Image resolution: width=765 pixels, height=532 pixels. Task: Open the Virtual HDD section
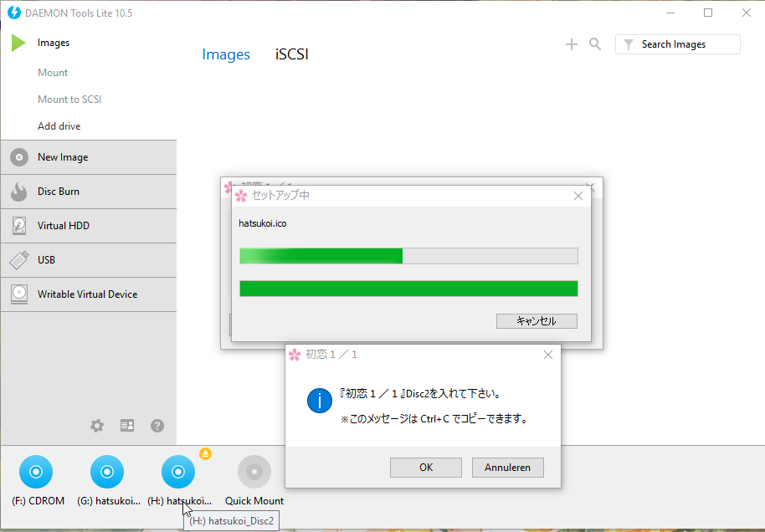pos(89,226)
